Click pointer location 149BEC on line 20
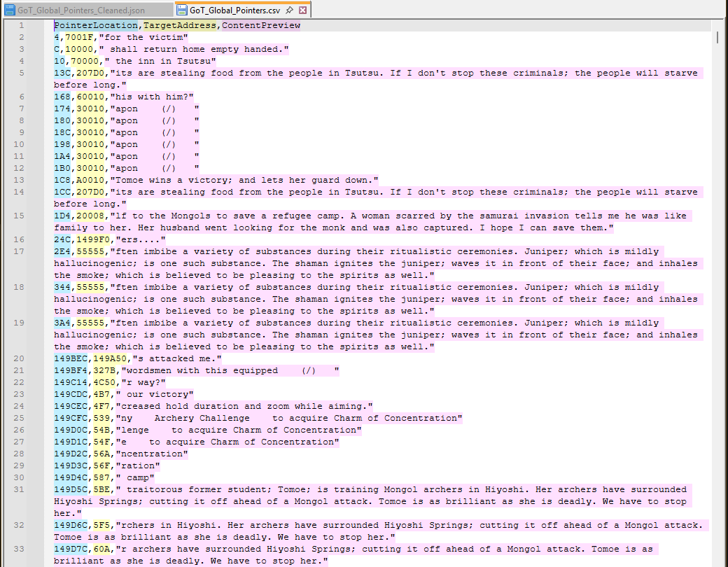Screen dimensions: 728x567 click(x=71, y=358)
